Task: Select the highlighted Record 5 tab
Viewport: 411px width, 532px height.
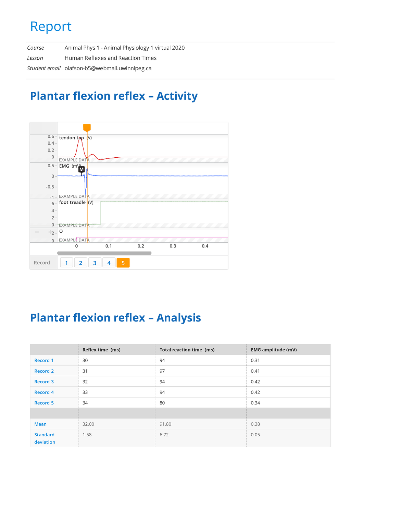Action: coord(123,263)
